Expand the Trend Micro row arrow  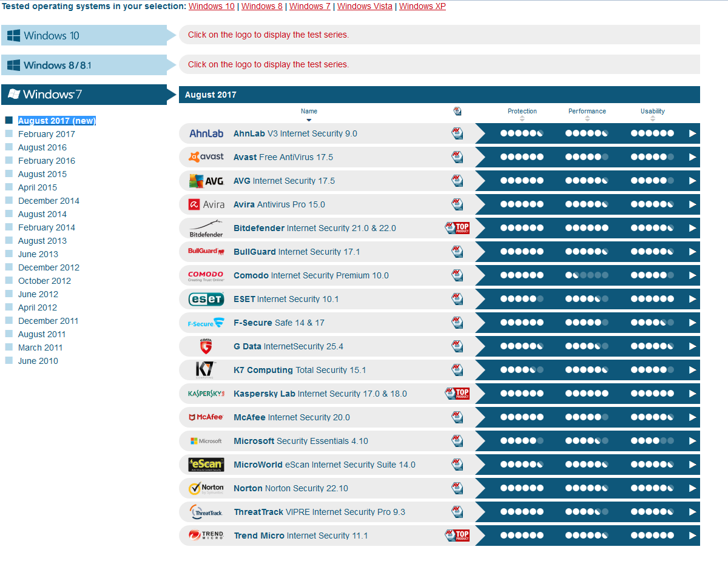[693, 536]
